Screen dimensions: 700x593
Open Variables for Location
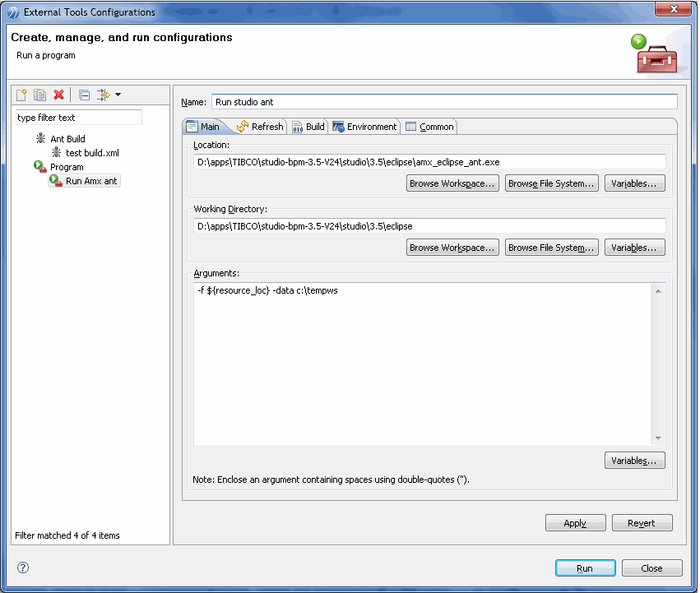tap(634, 183)
